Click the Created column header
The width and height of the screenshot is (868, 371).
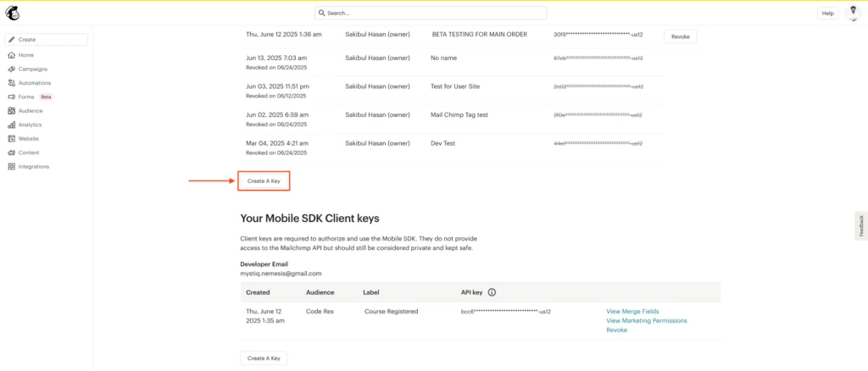(258, 292)
